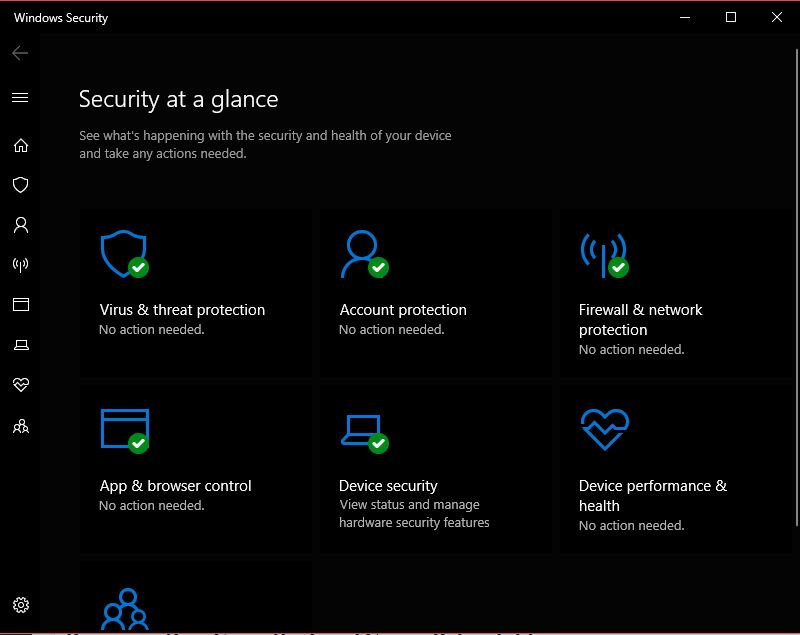Click the vertical scrollbar on right

pos(796,287)
